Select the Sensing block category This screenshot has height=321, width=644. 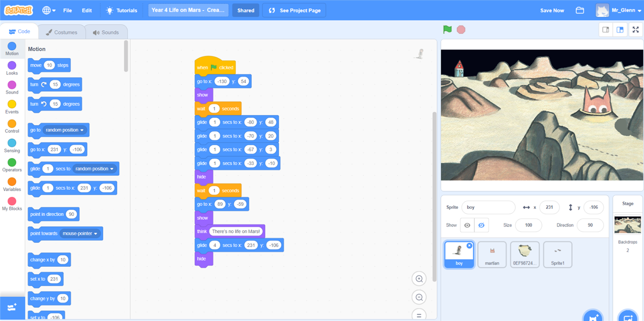coord(12,146)
